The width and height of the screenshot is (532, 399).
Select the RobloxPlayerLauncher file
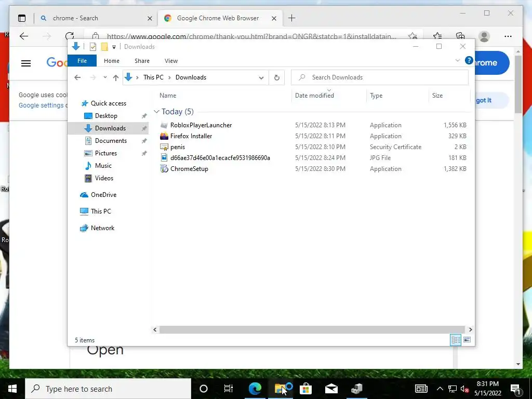point(201,125)
